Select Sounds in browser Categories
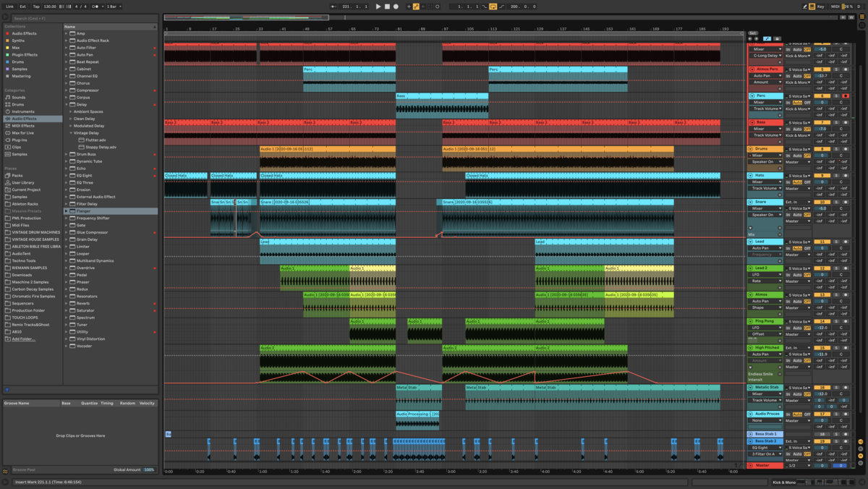Viewport: 868px width, 489px height. click(x=18, y=98)
